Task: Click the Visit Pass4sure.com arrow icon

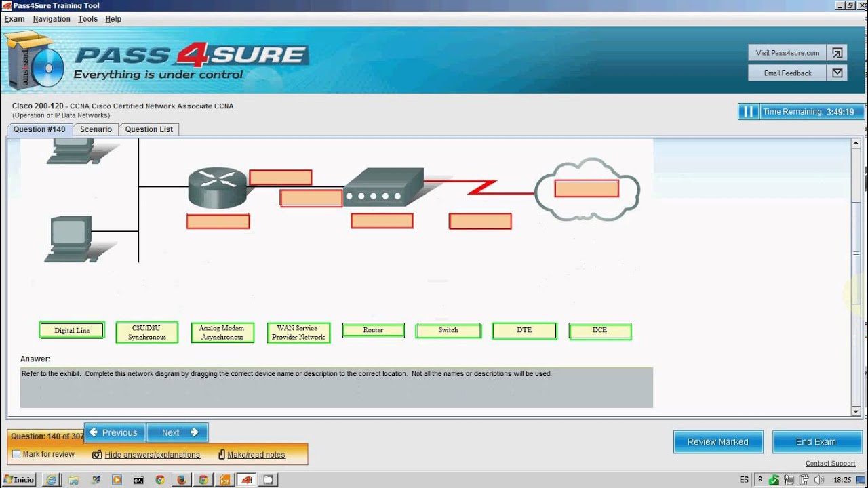Action: click(837, 53)
